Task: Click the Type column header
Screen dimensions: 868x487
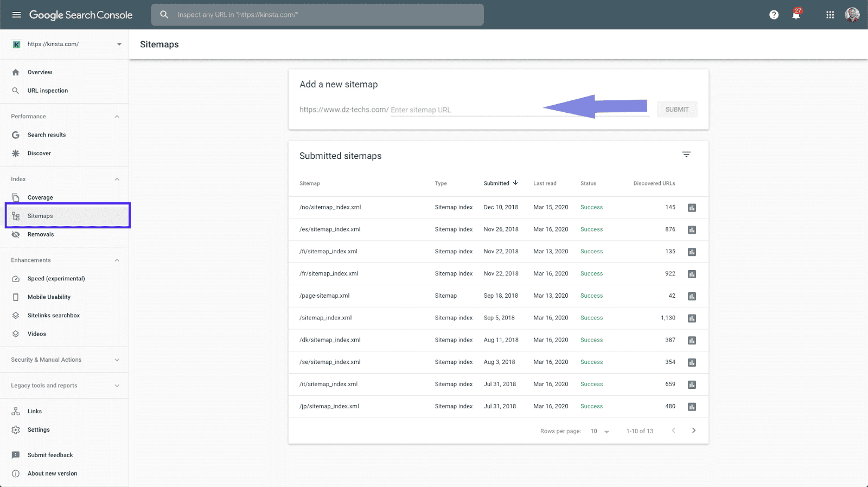Action: 441,183
